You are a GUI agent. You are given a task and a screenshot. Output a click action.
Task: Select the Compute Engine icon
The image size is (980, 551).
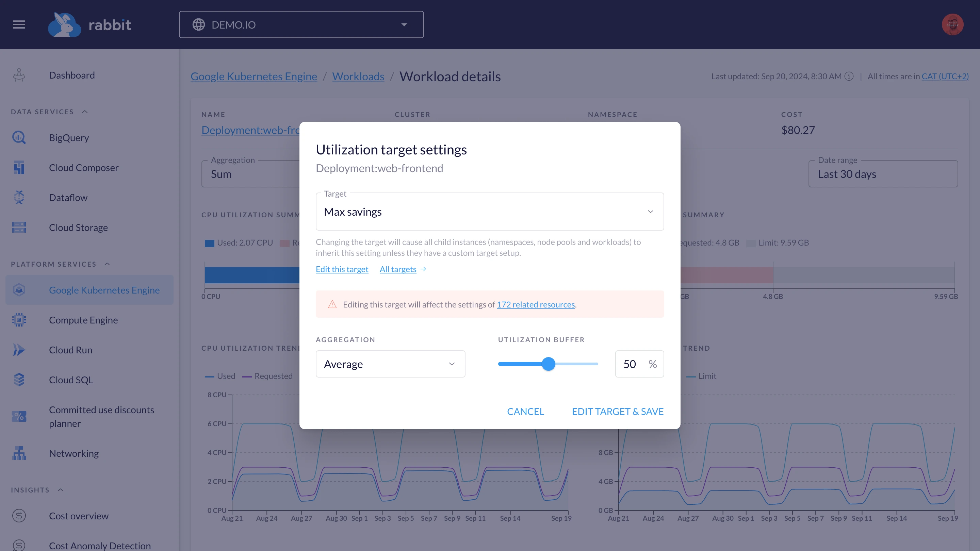19,320
